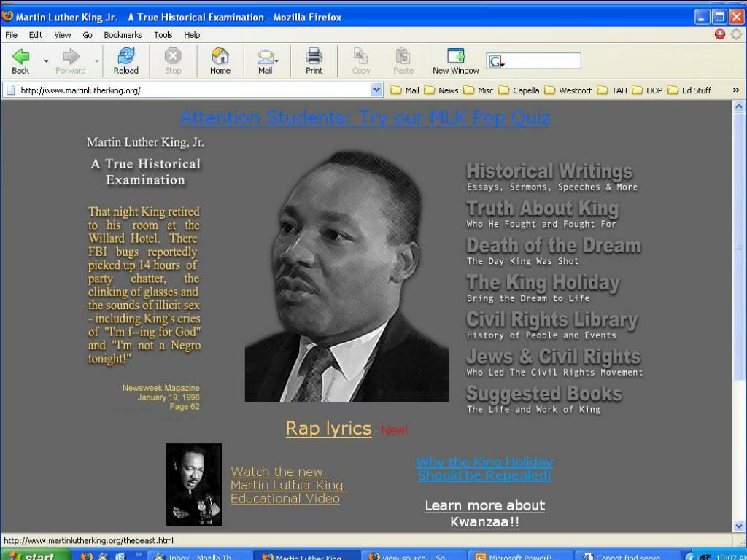Screen dimensions: 747x560
Task: Click the vertical scrollbar thumb
Action: [x=738, y=246]
